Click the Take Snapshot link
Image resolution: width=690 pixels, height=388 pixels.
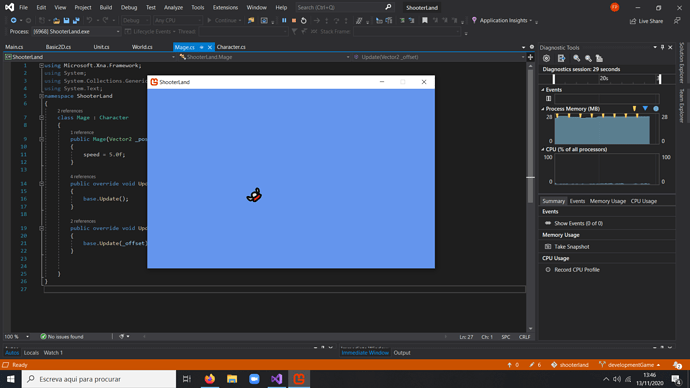coord(572,247)
